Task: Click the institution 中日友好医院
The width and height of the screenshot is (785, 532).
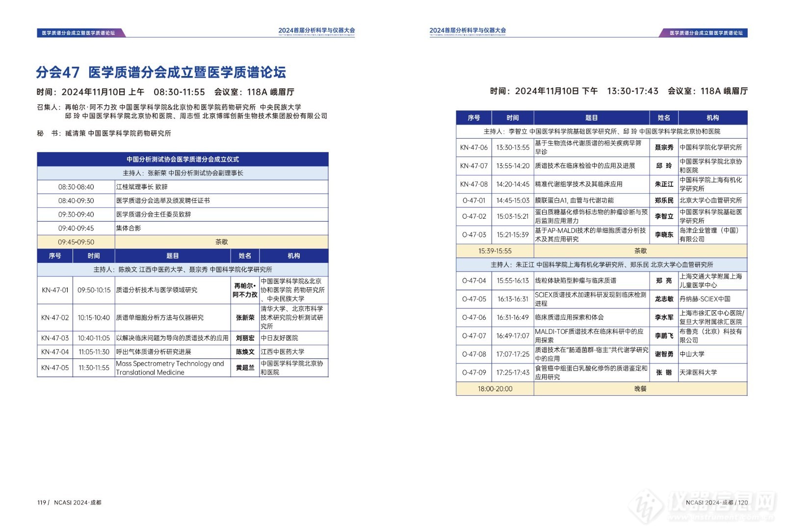Action: [279, 338]
